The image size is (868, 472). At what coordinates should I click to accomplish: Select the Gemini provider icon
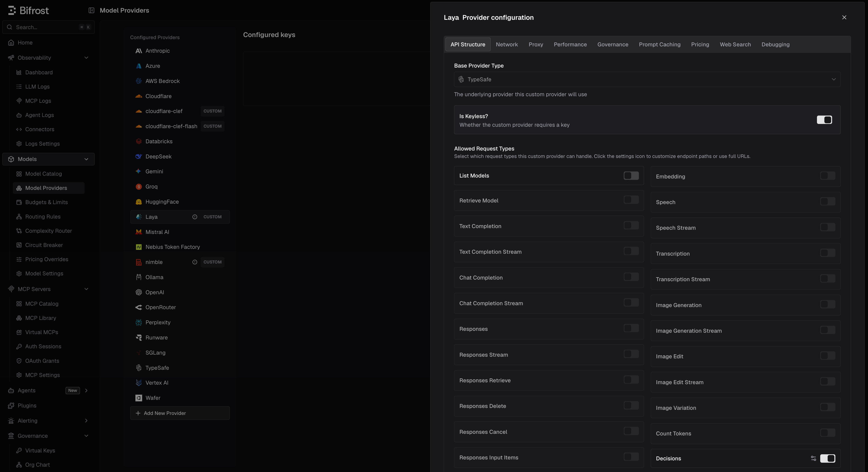138,171
